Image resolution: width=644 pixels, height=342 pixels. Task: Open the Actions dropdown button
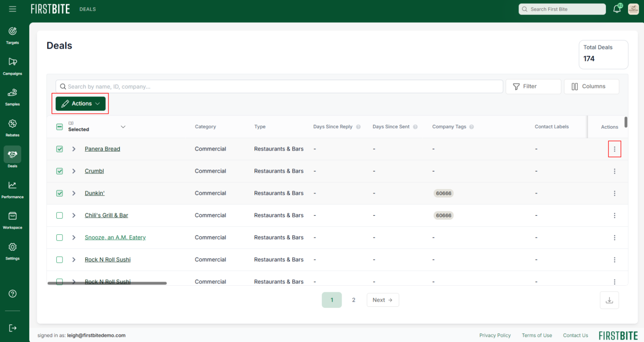[x=81, y=104]
